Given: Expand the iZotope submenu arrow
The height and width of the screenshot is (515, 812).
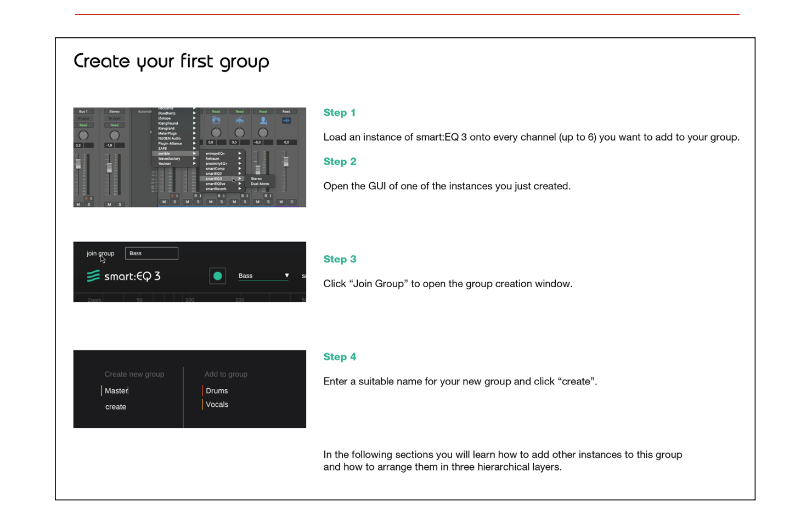Looking at the screenshot, I should (x=194, y=118).
